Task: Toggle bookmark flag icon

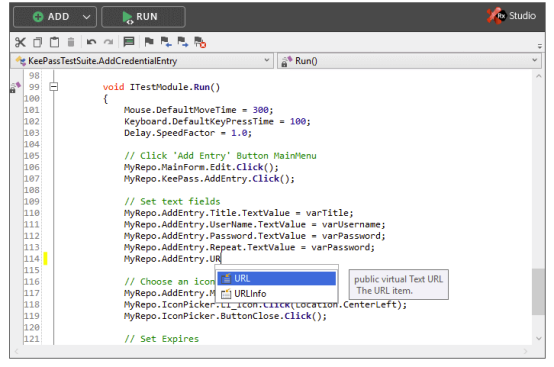Action: (x=149, y=42)
